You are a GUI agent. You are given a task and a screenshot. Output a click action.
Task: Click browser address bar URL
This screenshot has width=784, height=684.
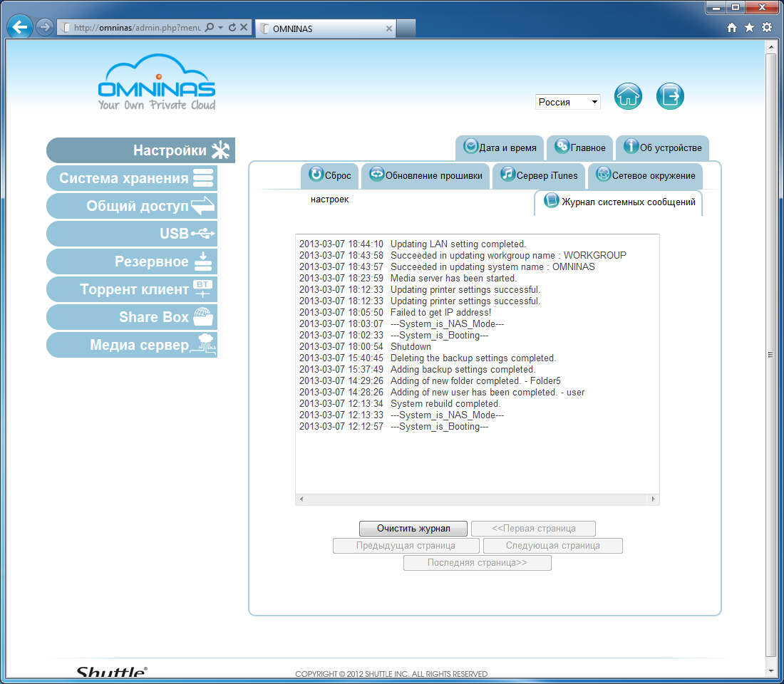pyautogui.click(x=137, y=28)
